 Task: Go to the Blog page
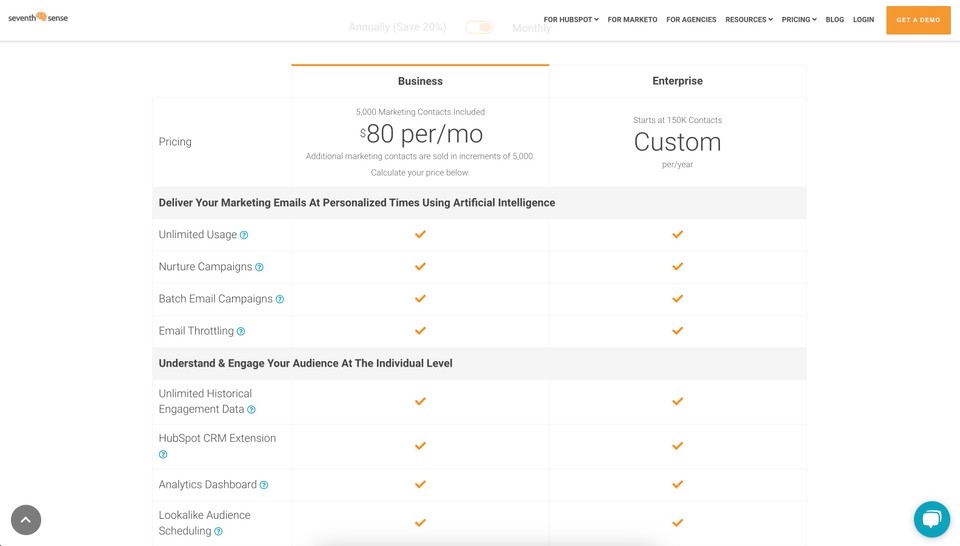point(834,20)
